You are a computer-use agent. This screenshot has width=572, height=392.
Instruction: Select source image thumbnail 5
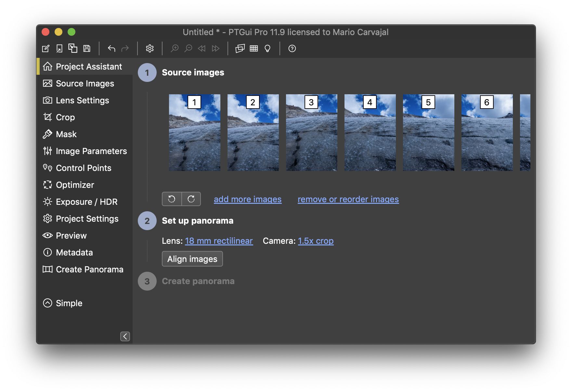tap(429, 133)
